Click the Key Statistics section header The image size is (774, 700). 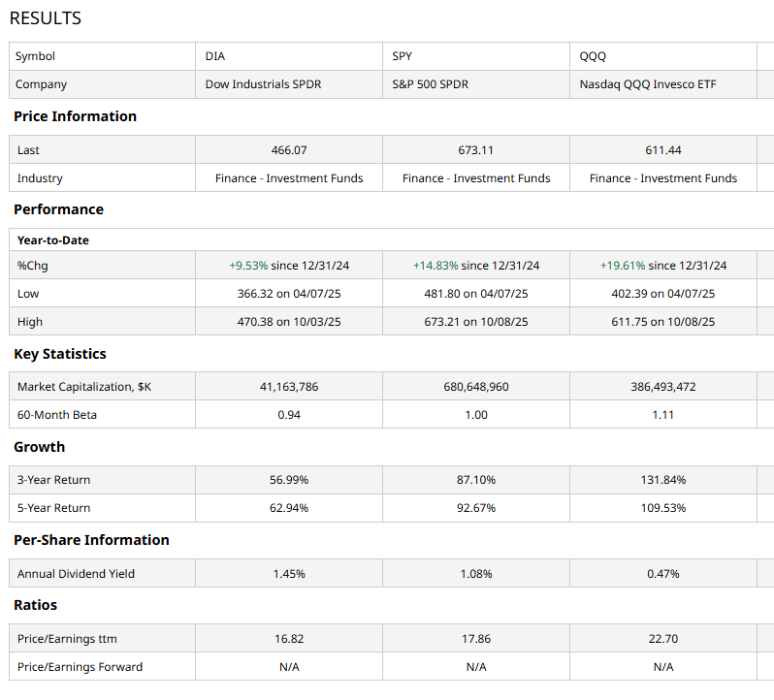click(60, 354)
